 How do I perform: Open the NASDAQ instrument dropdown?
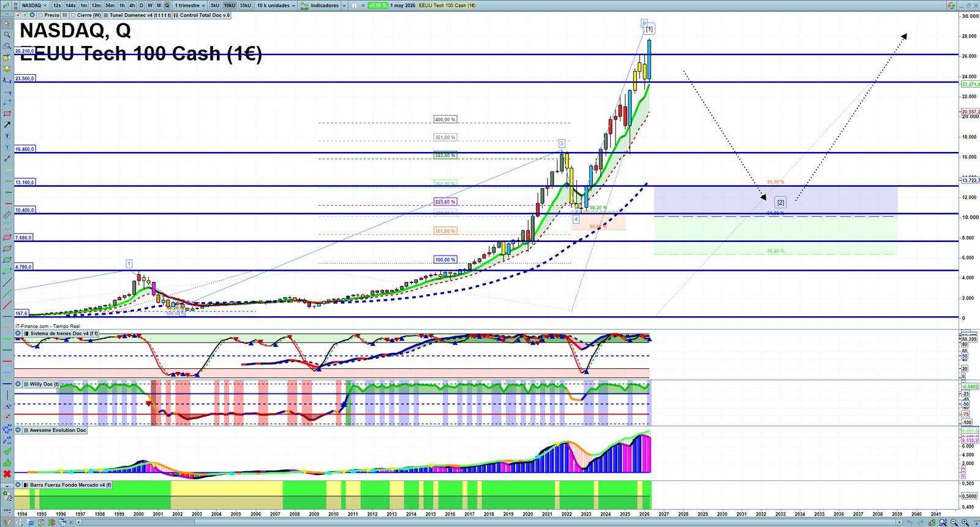click(x=34, y=6)
